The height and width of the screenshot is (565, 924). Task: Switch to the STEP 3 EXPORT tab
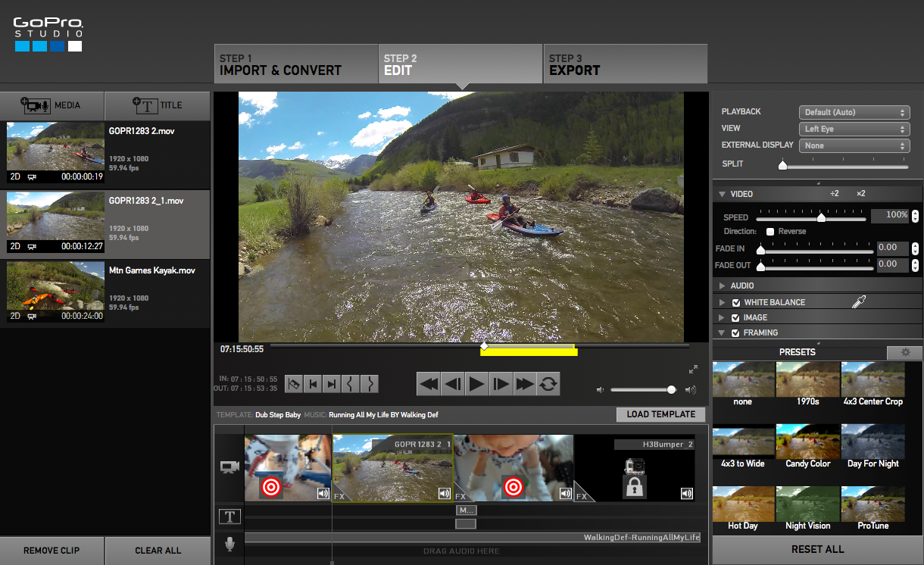click(x=626, y=64)
